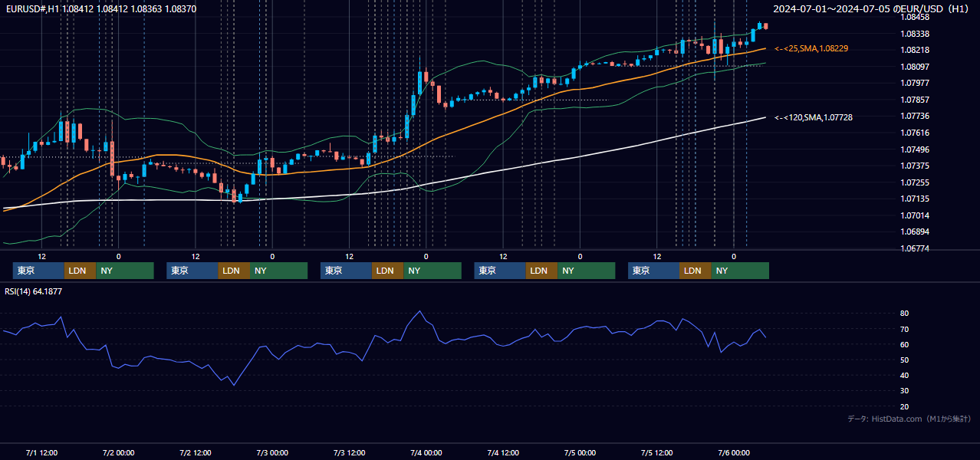The height and width of the screenshot is (460, 980).
Task: Click the 7/4 00:00 date label
Action: point(426,452)
